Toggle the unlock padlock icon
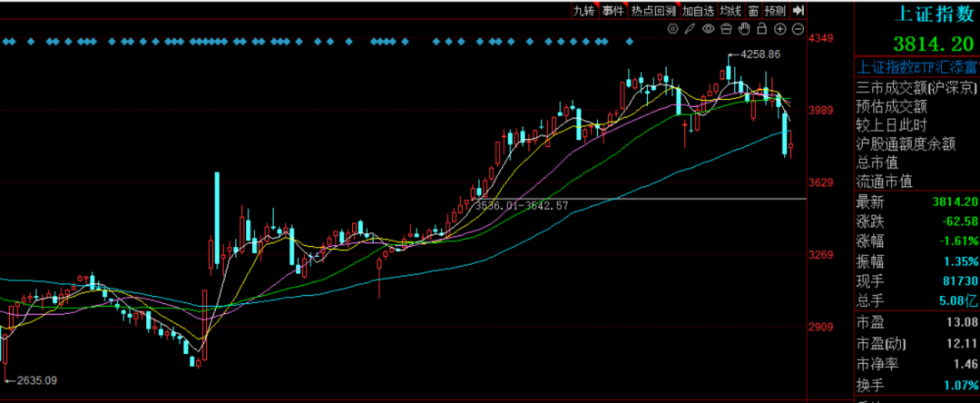 pyautogui.click(x=762, y=29)
